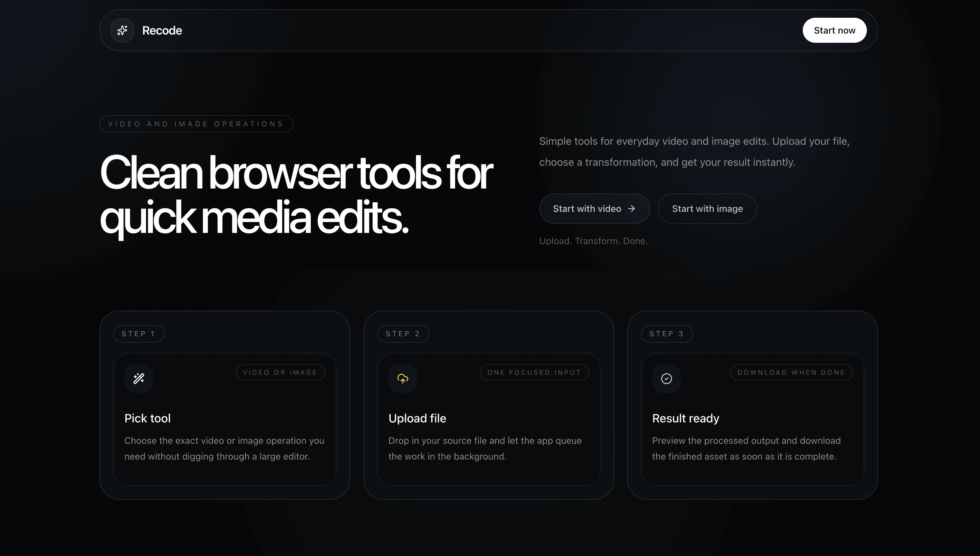
Task: Click the Start now button
Action: (x=834, y=30)
